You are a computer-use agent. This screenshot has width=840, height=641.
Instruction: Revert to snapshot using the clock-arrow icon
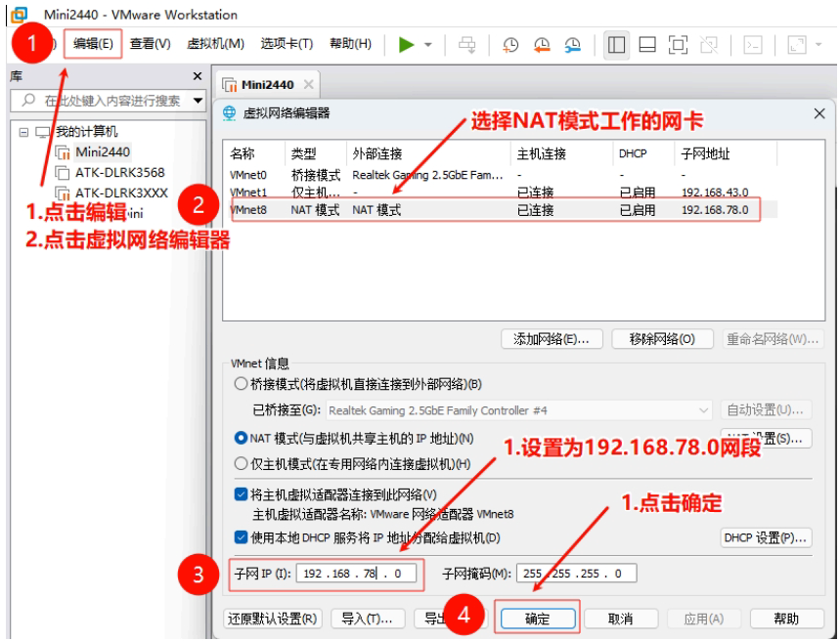542,45
